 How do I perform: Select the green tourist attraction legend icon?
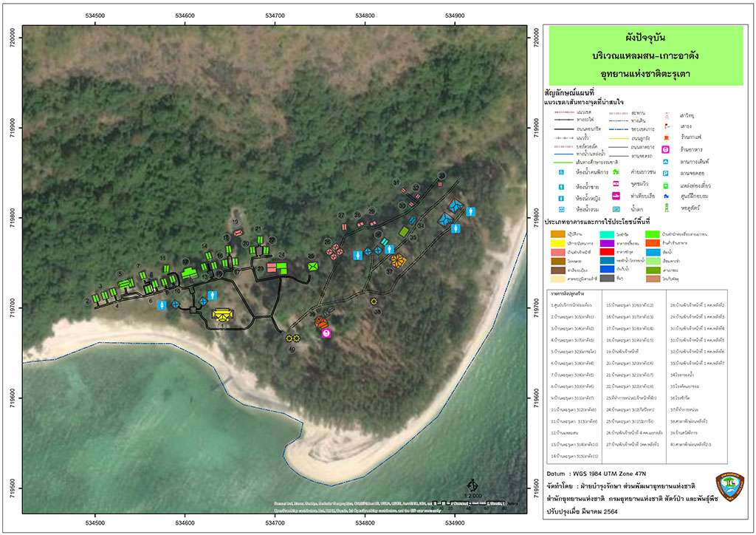(666, 185)
